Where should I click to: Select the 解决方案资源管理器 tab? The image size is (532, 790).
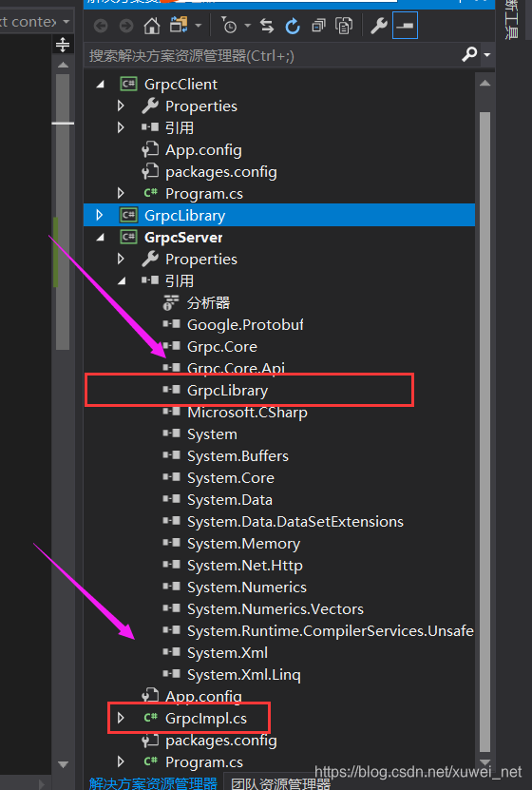point(153,783)
